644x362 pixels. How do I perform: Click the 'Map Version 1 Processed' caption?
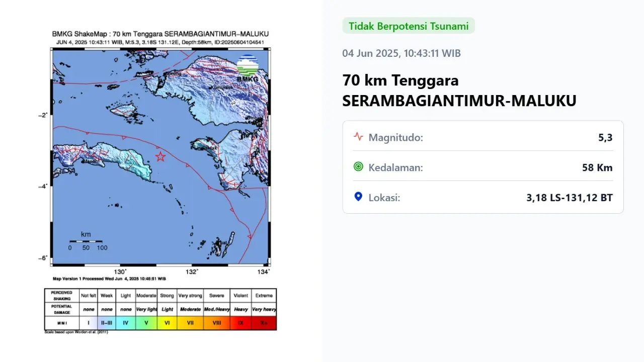pos(109,278)
